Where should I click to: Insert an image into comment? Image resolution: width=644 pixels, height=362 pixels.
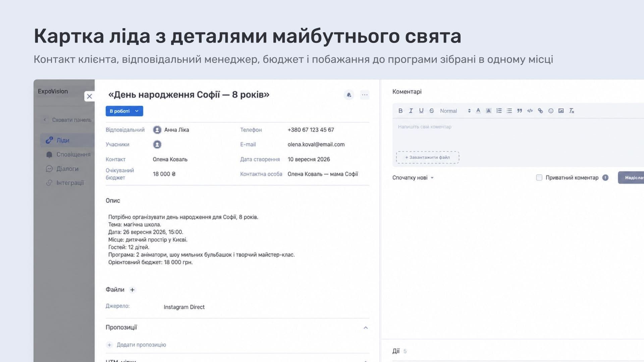pos(561,111)
